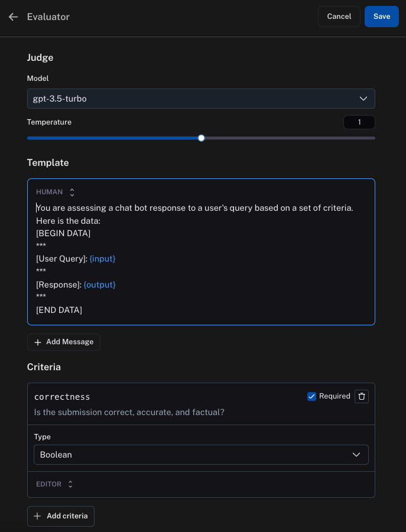Viewport: 406px width, 532px height.
Task: Click the Temperature slider handle
Action: pyautogui.click(x=202, y=138)
